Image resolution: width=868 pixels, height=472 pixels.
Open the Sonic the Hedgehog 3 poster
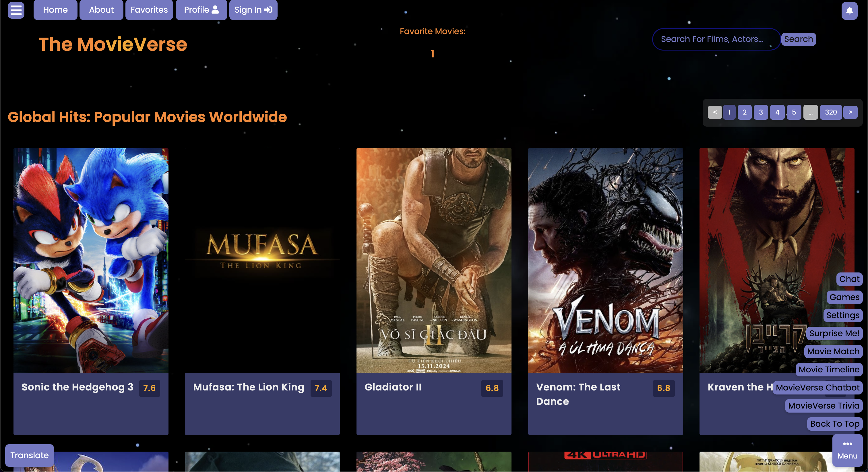pyautogui.click(x=91, y=260)
